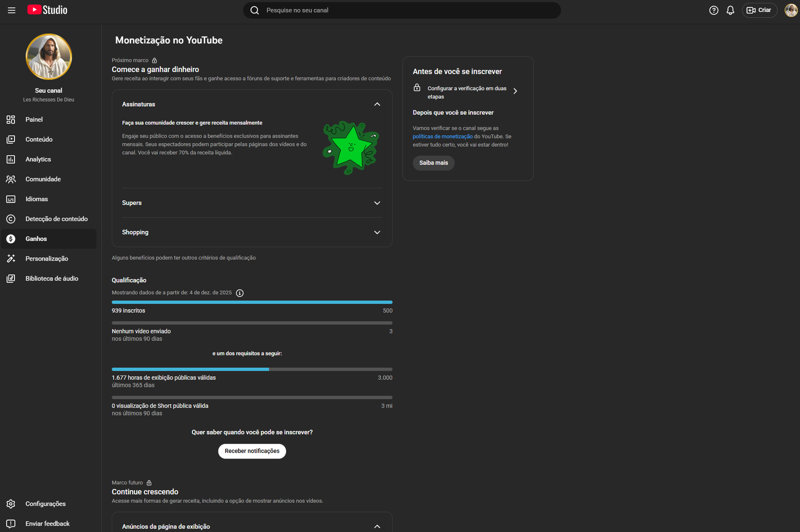Image resolution: width=800 pixels, height=532 pixels.
Task: Open Detecção de conteúdo in sidebar
Action: coord(48,219)
